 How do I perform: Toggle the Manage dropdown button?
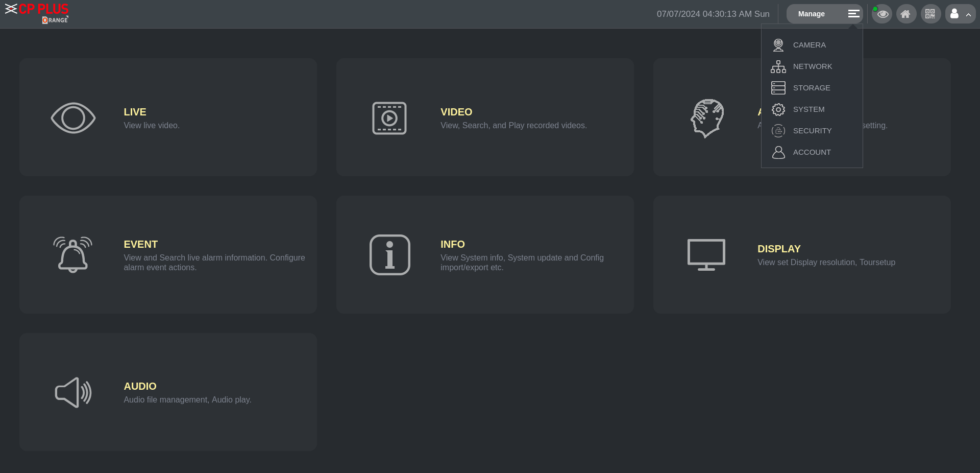825,14
